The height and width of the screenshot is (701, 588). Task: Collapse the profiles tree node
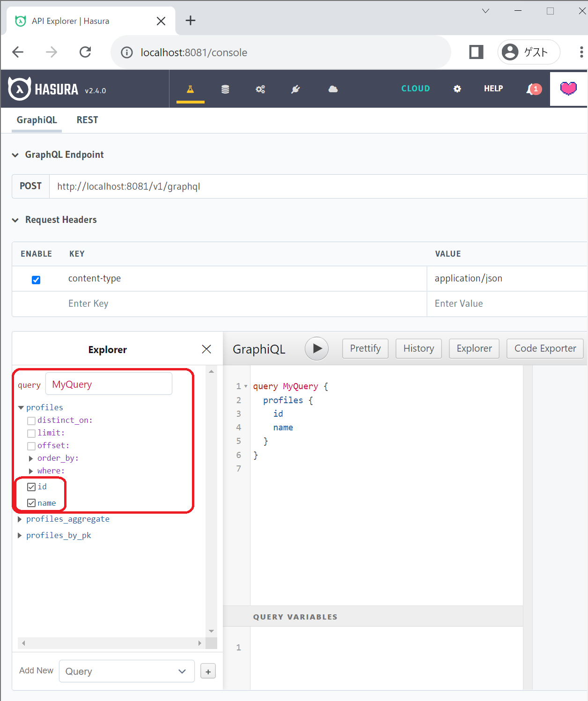click(21, 408)
